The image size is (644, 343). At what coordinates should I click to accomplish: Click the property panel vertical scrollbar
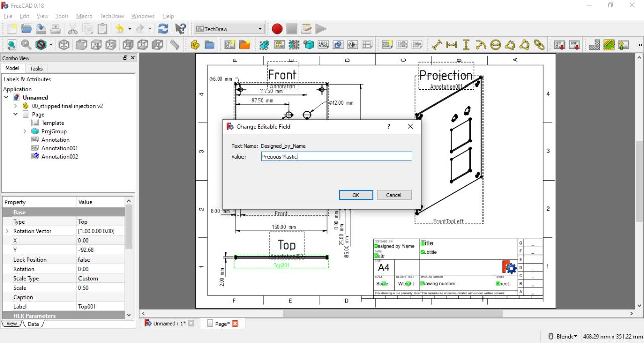pyautogui.click(x=129, y=226)
